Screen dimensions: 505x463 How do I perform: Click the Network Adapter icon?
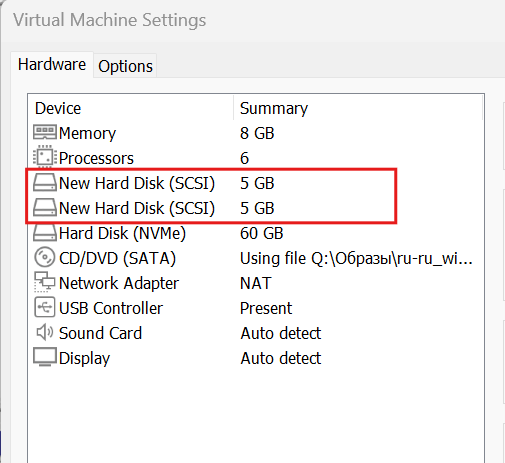pyautogui.click(x=44, y=282)
